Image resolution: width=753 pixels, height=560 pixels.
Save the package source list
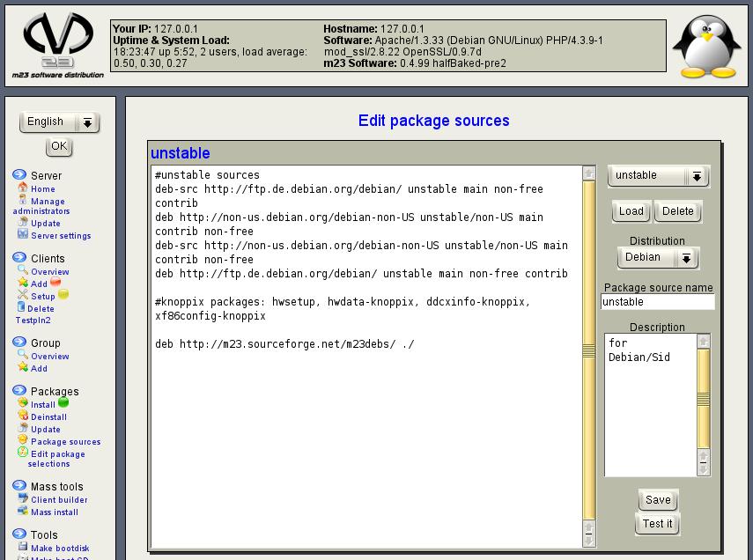658,500
